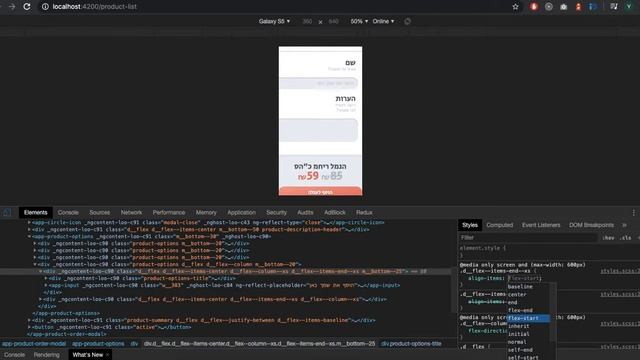The image size is (640, 360).
Task: Expand the product-options-title div node
Action: point(46,278)
